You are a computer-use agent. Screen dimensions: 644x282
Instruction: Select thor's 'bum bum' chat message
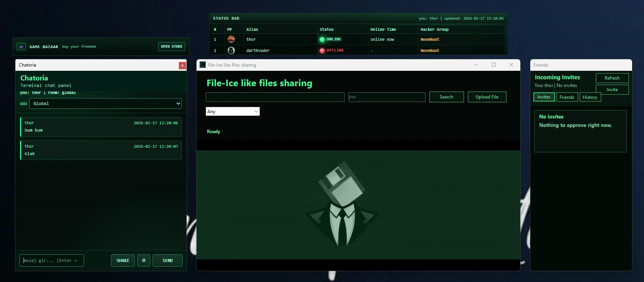pyautogui.click(x=101, y=127)
